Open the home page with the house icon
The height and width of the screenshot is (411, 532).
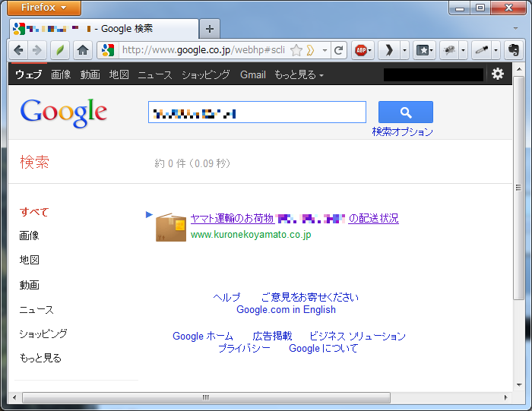tap(82, 51)
